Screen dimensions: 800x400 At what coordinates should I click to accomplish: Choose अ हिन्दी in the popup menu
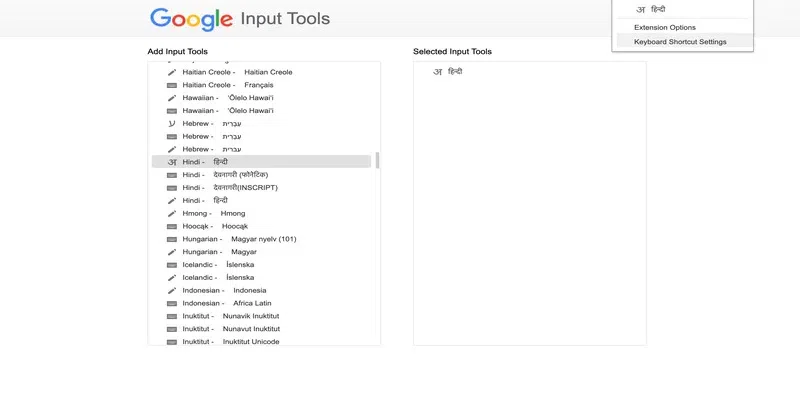tap(683, 10)
